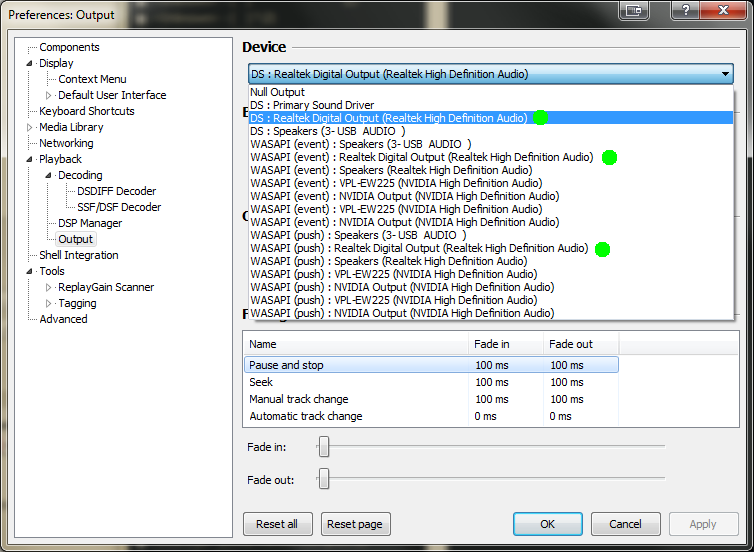Select WASAPI (event) : Speakers (Realtek High Definition Audio)

tap(491, 170)
